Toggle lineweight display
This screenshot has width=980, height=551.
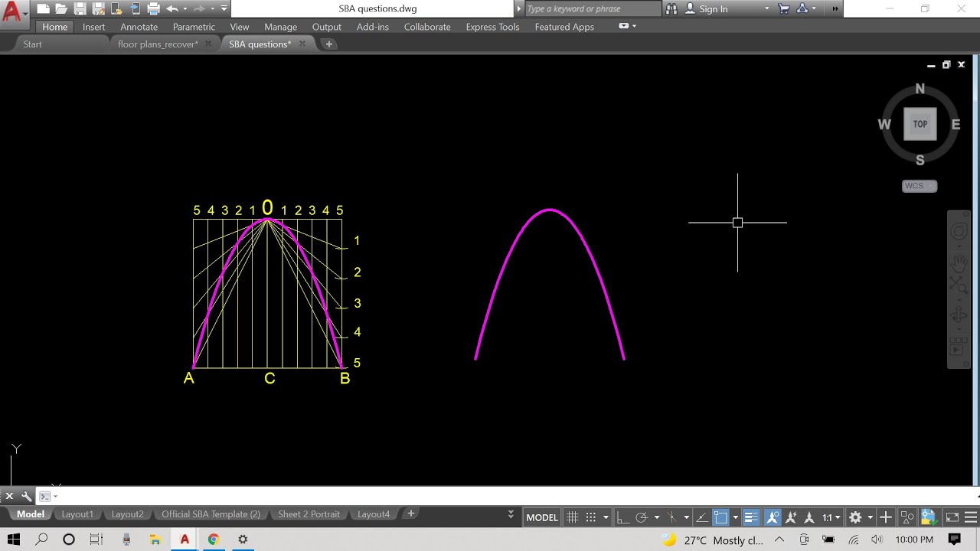click(750, 517)
